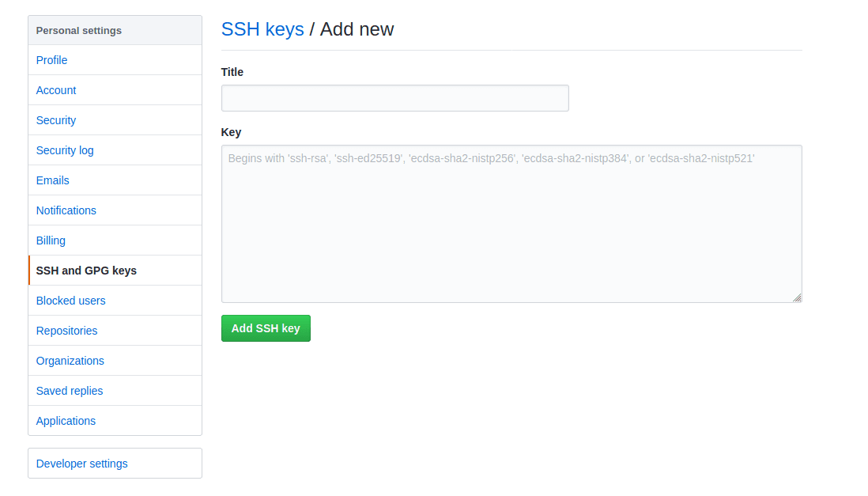Open Emails settings
868x496 pixels.
pyautogui.click(x=53, y=180)
